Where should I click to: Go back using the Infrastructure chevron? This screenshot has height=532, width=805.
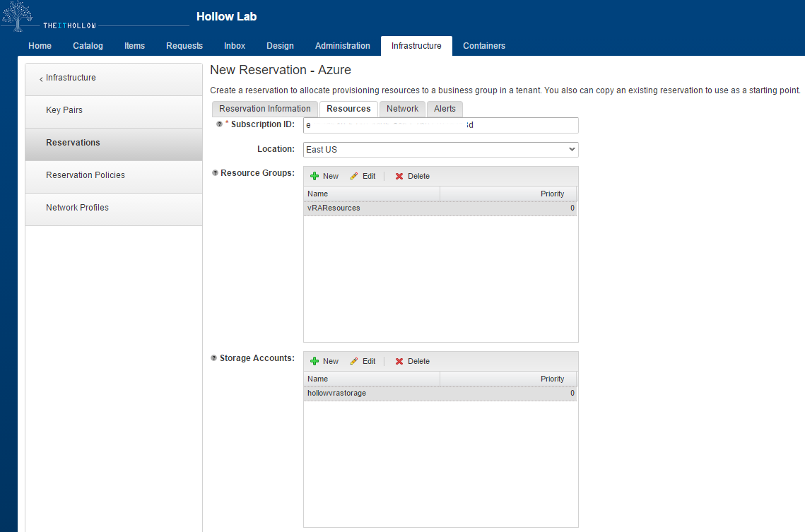click(x=41, y=78)
